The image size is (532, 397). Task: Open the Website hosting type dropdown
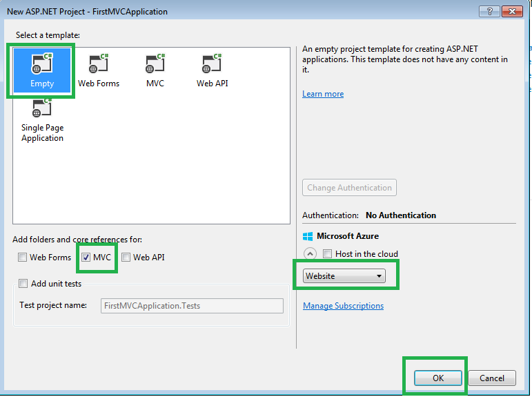(x=344, y=276)
